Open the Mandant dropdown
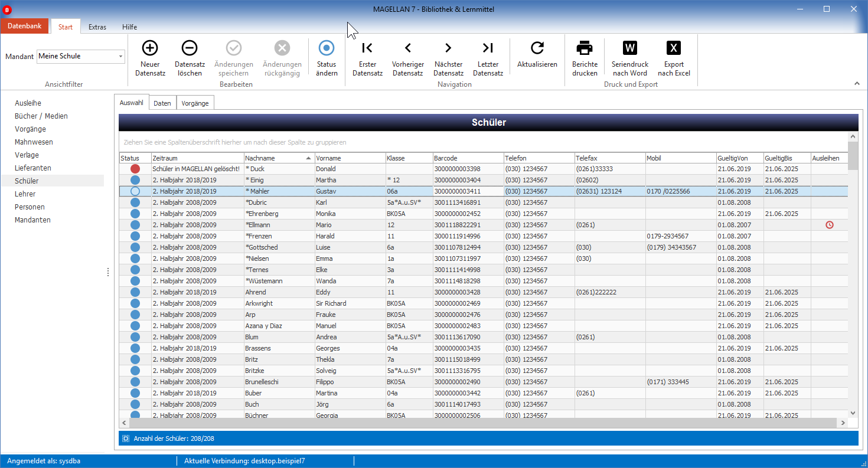The image size is (868, 468). [120, 57]
